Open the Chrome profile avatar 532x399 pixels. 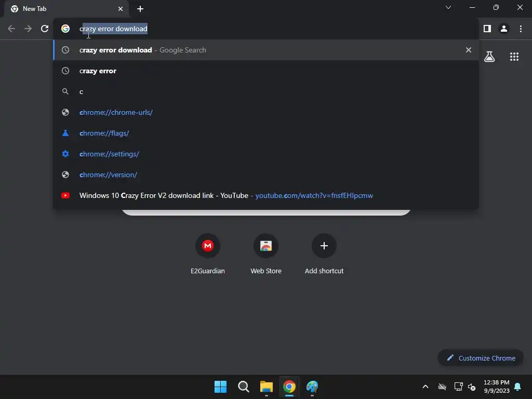pyautogui.click(x=504, y=29)
